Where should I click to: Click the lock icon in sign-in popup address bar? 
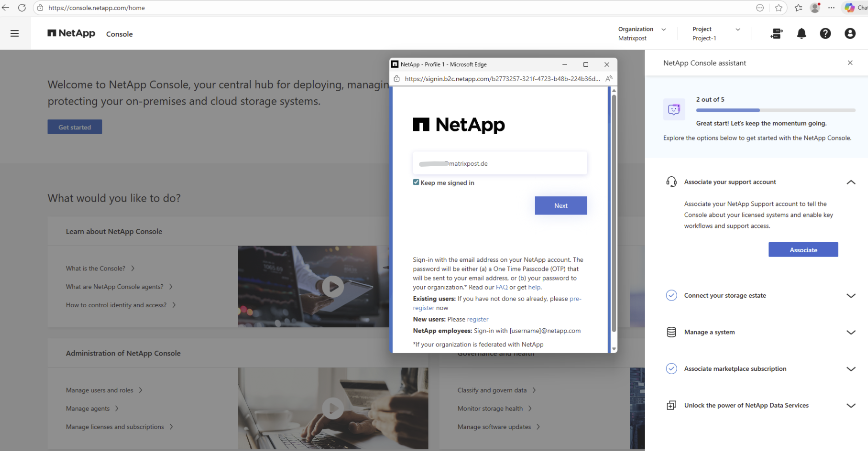pos(396,79)
